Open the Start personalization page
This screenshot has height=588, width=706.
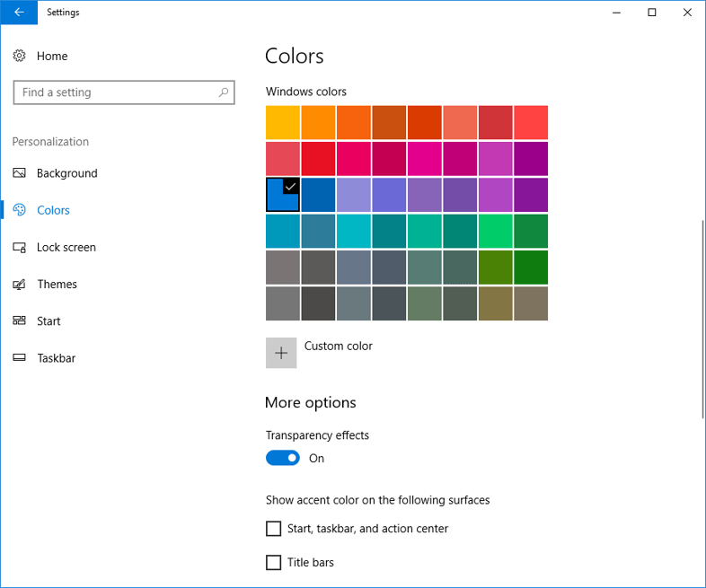49,321
